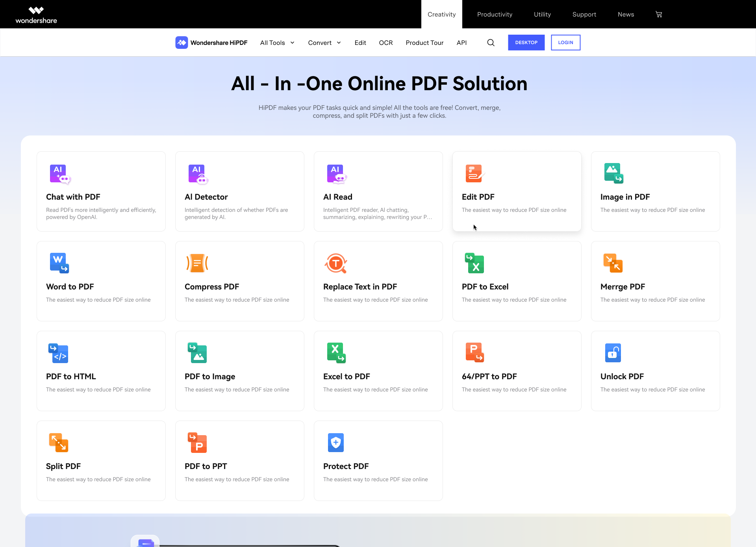756x547 pixels.
Task: Open the PDF to Excel converter icon
Action: point(474,263)
